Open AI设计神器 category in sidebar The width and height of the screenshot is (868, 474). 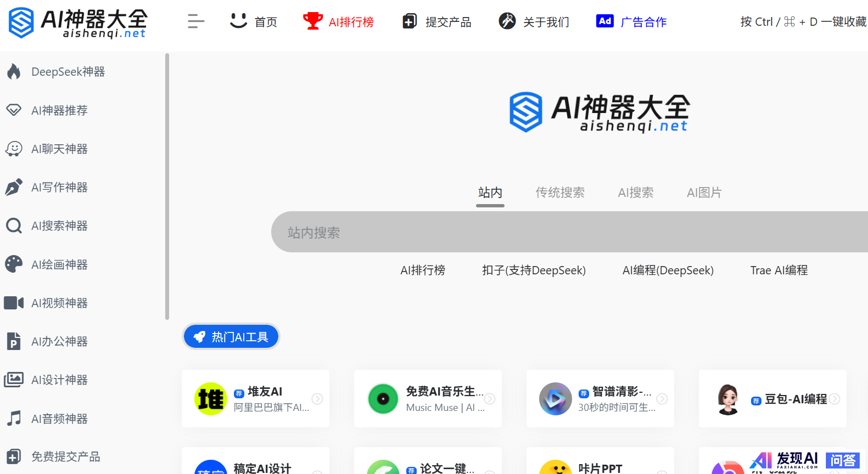pos(59,380)
